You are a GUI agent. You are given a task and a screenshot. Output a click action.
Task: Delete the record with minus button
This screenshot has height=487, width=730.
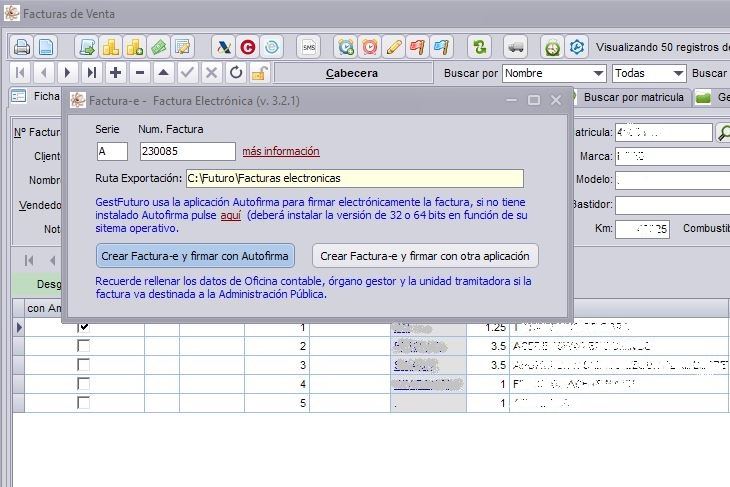coord(140,73)
